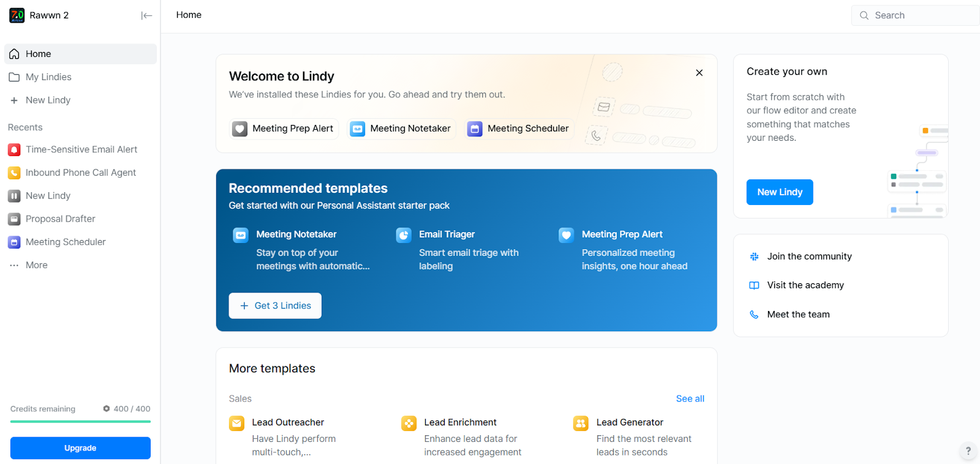Click the search magnifier icon

[x=864, y=15]
